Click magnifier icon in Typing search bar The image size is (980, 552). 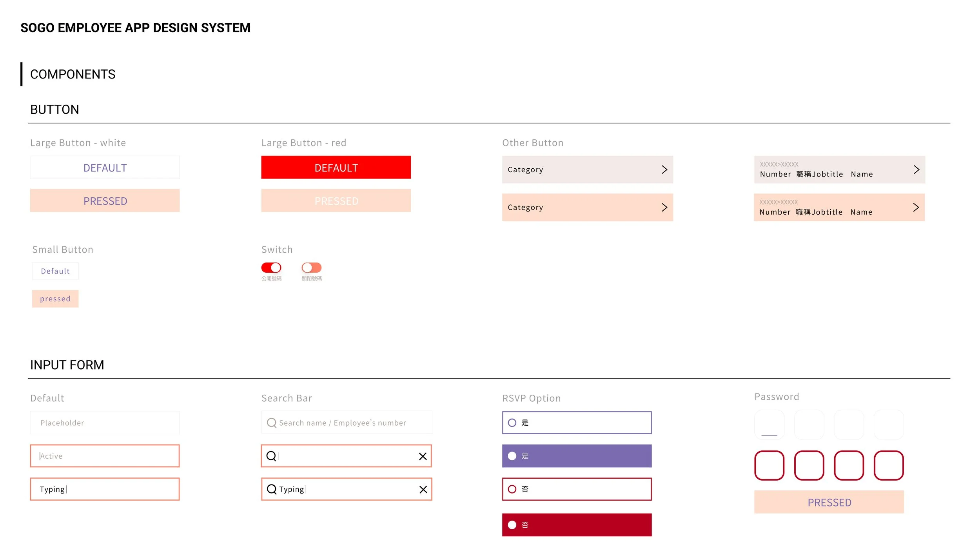[271, 489]
